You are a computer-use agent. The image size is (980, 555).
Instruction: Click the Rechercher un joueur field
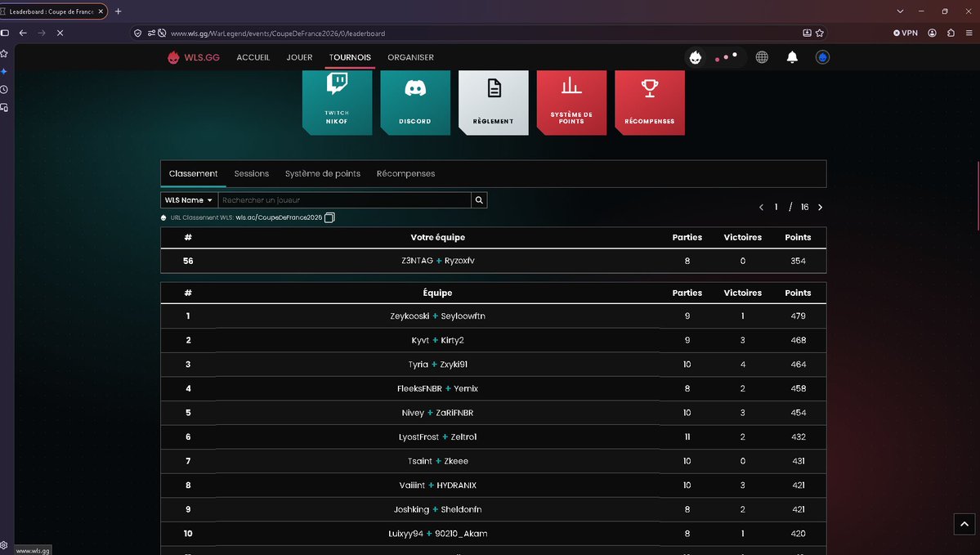click(x=344, y=200)
